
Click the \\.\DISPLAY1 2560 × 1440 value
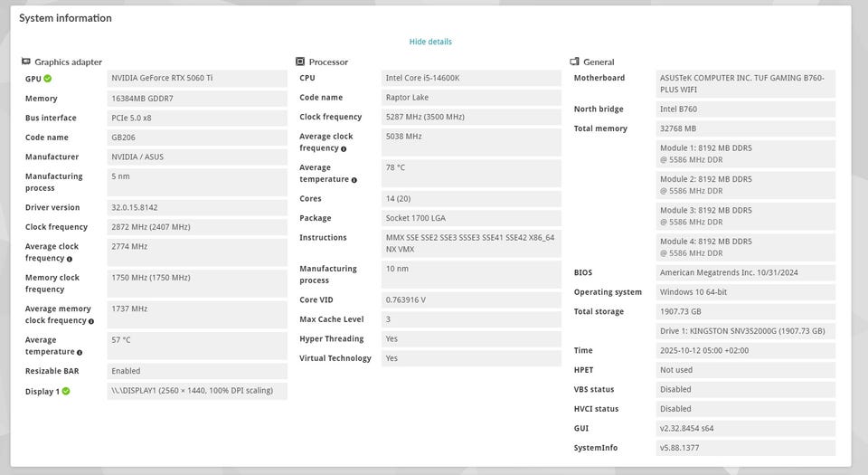point(197,391)
